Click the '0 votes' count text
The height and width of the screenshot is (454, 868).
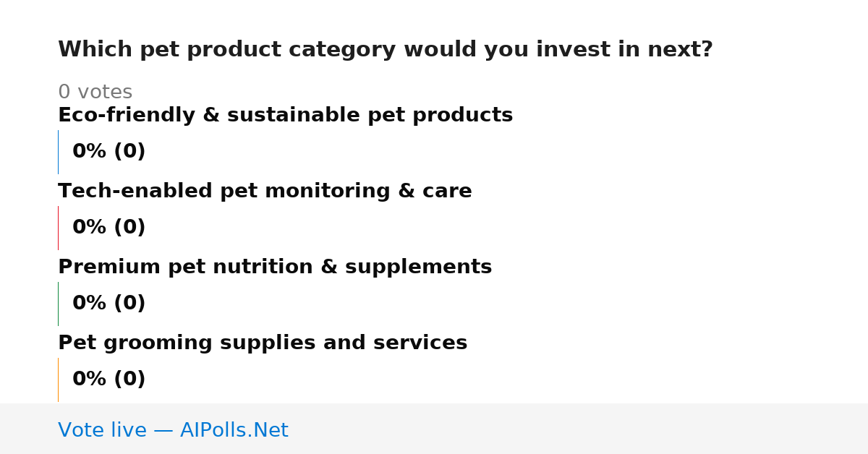(95, 93)
